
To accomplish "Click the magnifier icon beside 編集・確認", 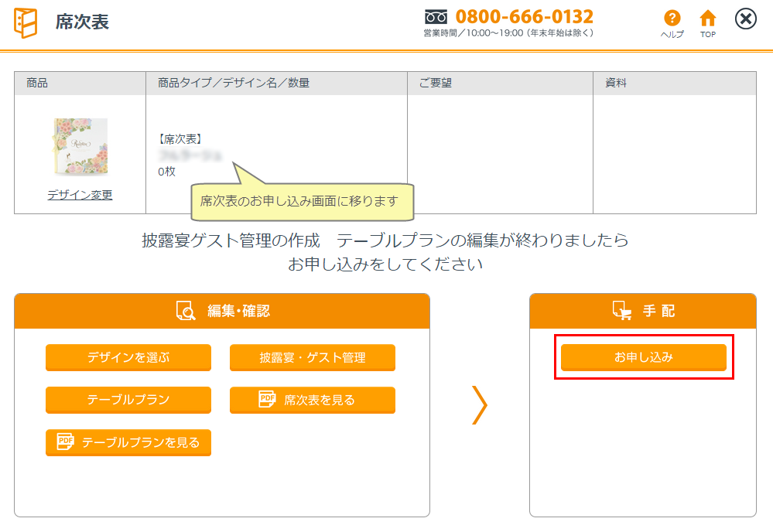I will pyautogui.click(x=186, y=311).
